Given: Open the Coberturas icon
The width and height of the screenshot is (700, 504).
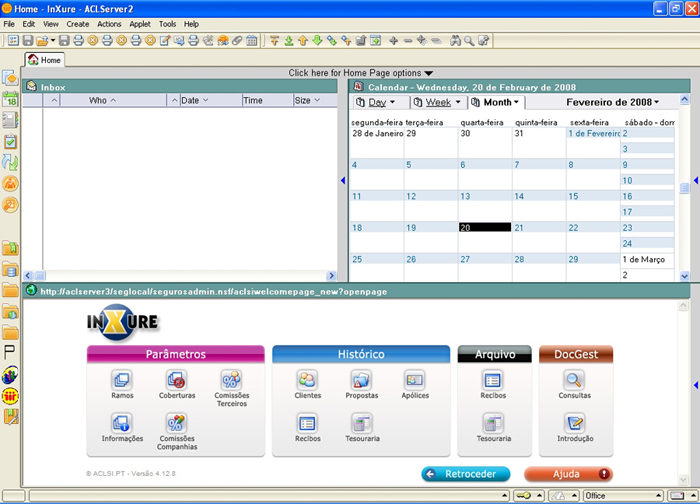Looking at the screenshot, I should tap(177, 381).
